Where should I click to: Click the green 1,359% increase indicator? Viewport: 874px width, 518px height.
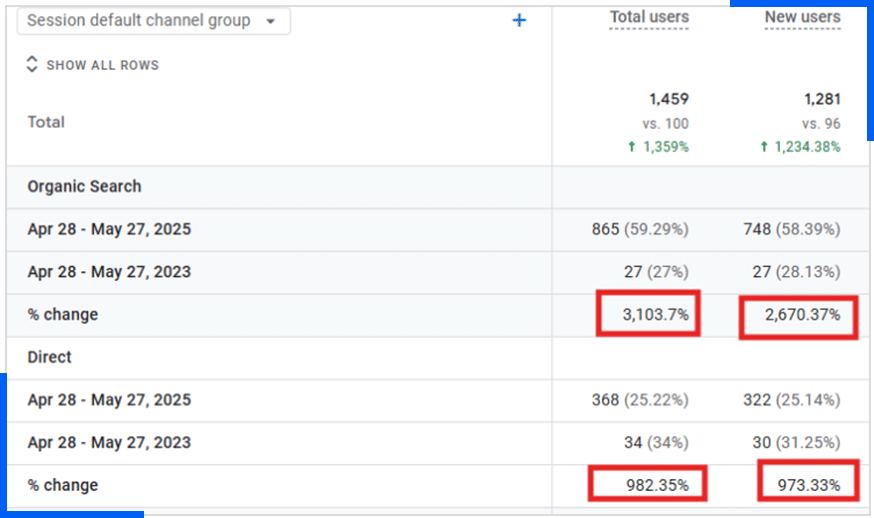tap(658, 147)
